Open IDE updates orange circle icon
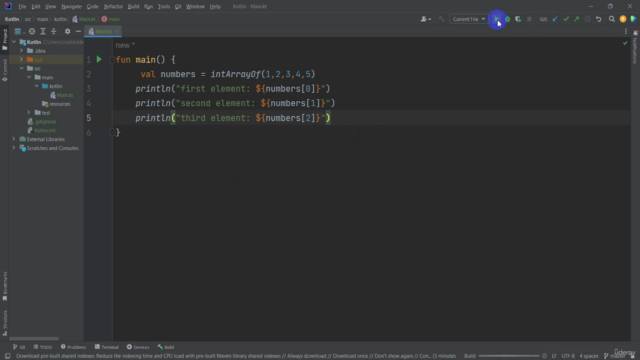The width and height of the screenshot is (640, 360). pyautogui.click(x=622, y=19)
